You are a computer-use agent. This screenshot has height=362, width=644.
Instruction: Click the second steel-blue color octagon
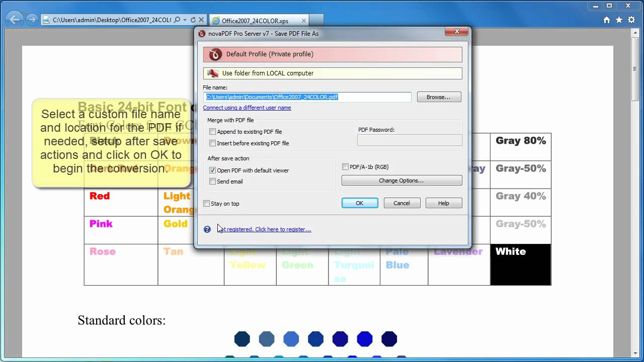tap(267, 339)
